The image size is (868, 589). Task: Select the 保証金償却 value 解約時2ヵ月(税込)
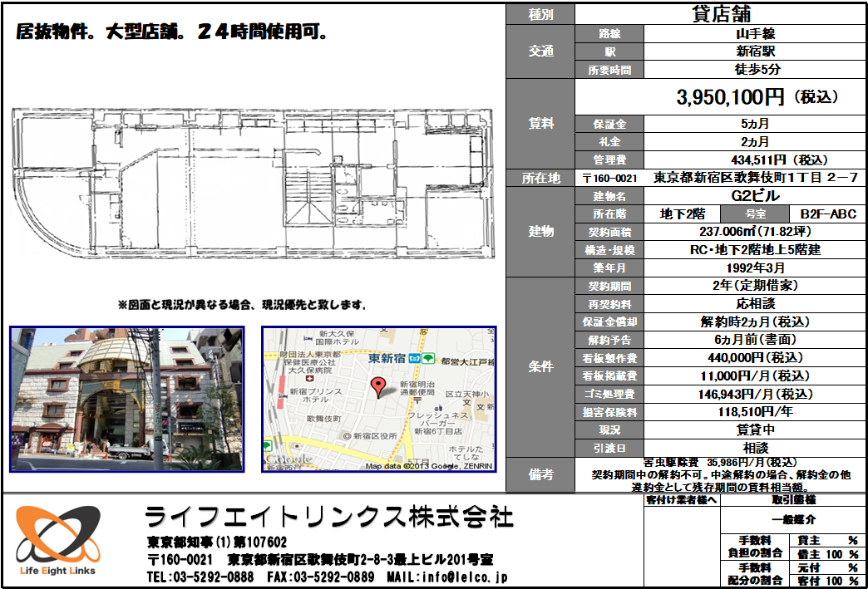tap(755, 321)
